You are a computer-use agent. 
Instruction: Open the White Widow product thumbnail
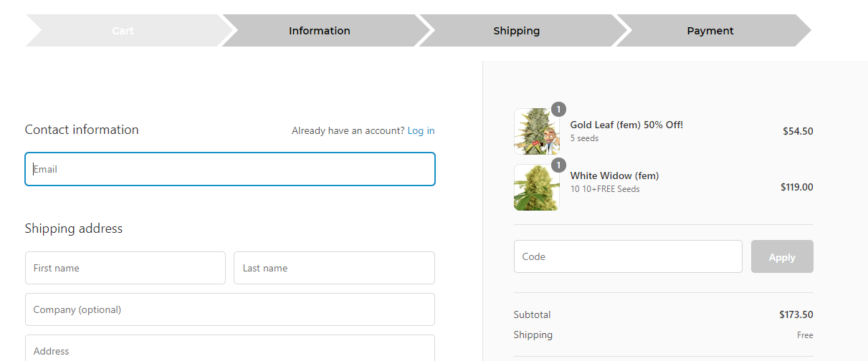tap(537, 188)
